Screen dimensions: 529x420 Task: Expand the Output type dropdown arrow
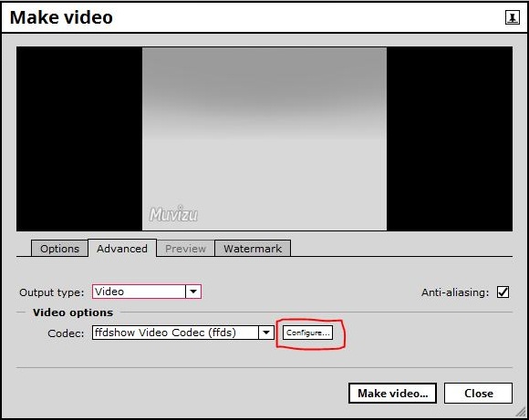click(193, 292)
